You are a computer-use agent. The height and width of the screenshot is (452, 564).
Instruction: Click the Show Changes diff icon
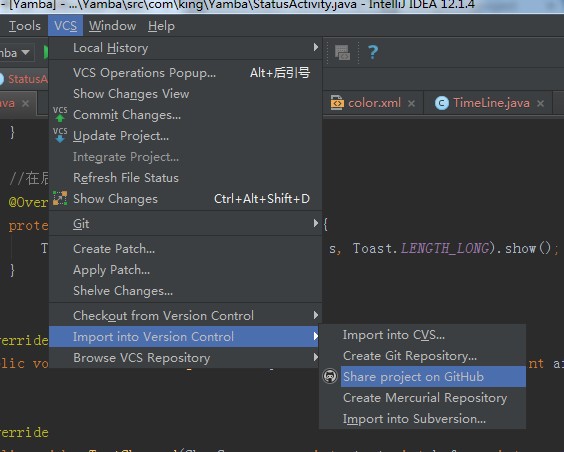60,198
